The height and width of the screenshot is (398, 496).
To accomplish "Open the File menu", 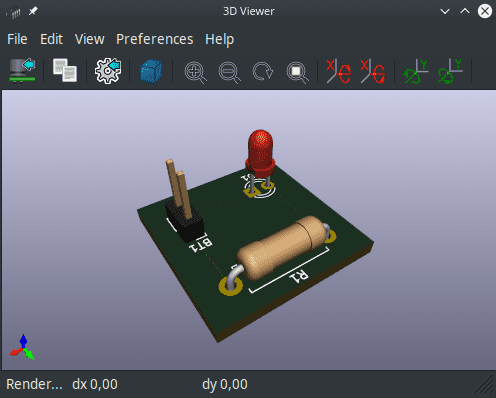I will coord(17,39).
